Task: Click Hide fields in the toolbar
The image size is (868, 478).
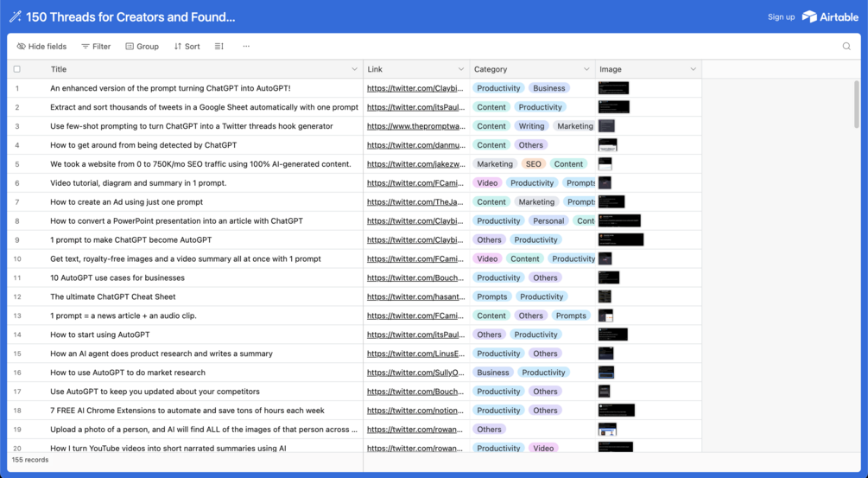Action: click(x=41, y=47)
